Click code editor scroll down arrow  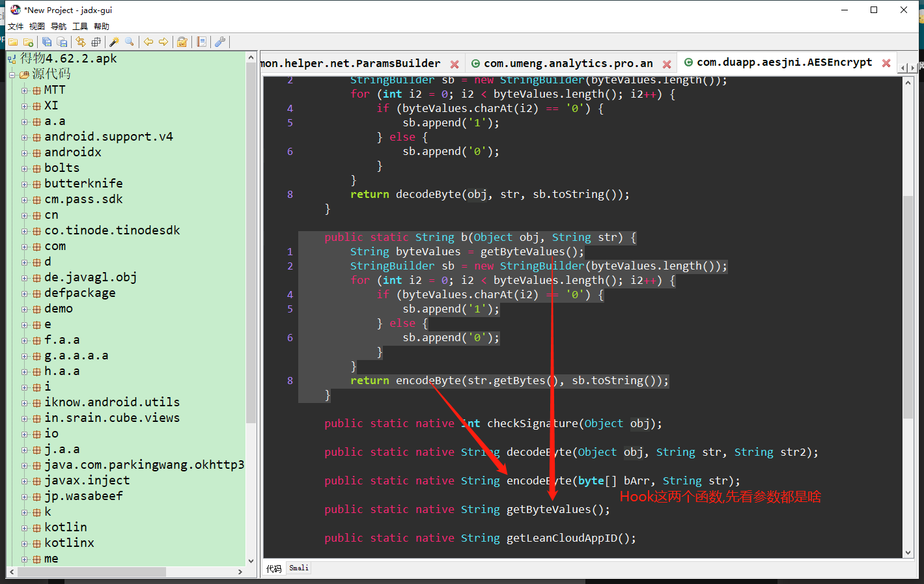coord(908,553)
